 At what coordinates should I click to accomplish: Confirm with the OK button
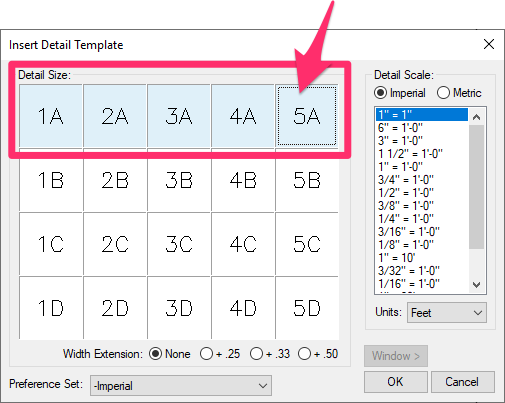tap(396, 382)
